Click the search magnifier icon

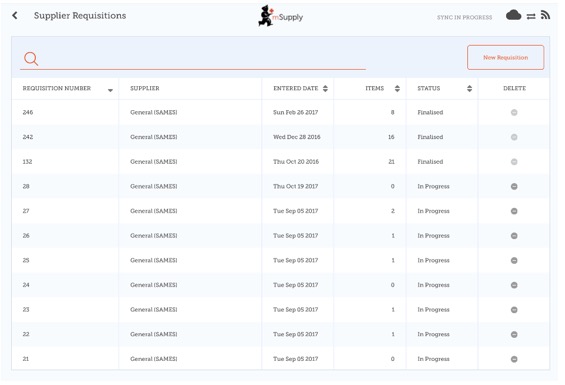coord(31,59)
